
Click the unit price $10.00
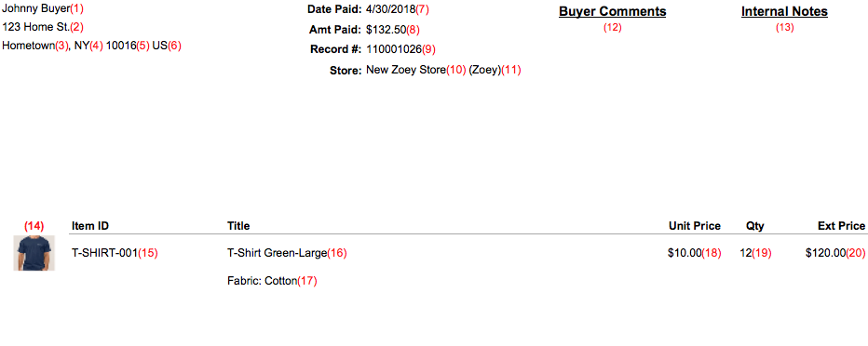coord(685,253)
